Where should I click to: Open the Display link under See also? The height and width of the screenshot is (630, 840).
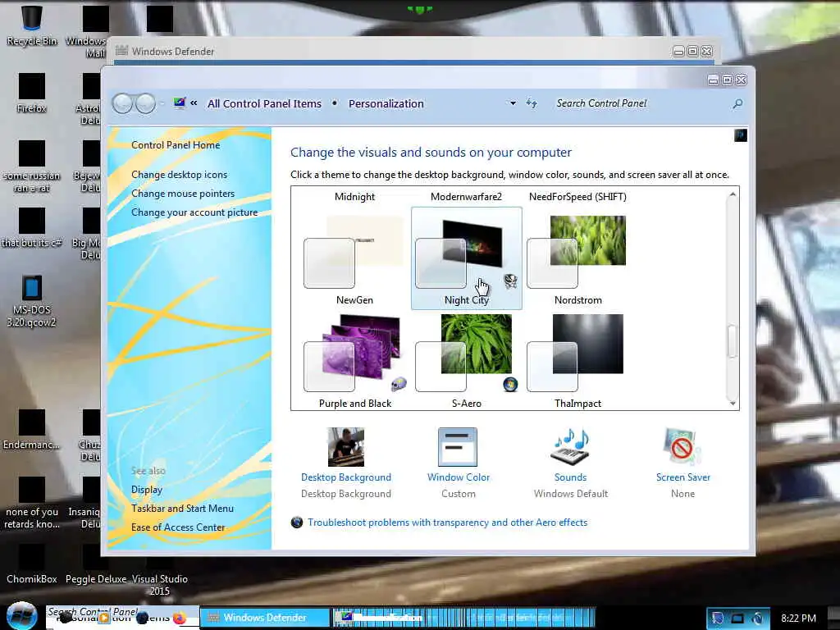point(147,490)
